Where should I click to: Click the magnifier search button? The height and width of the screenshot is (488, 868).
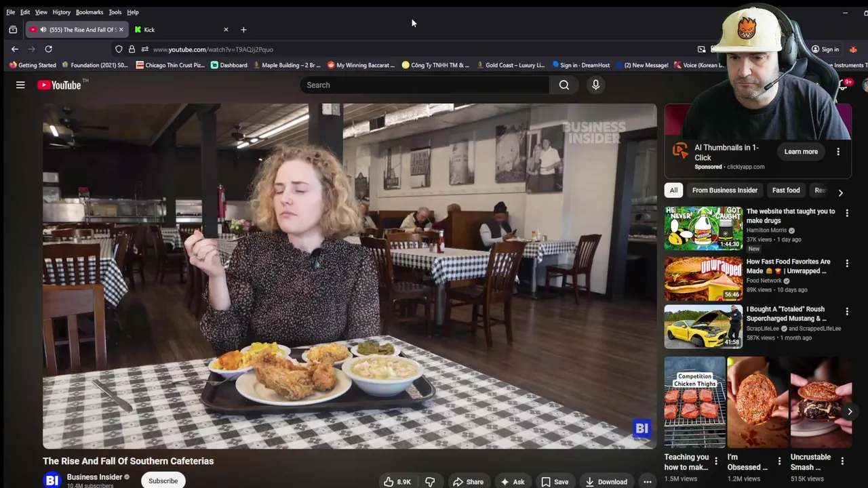pos(564,85)
